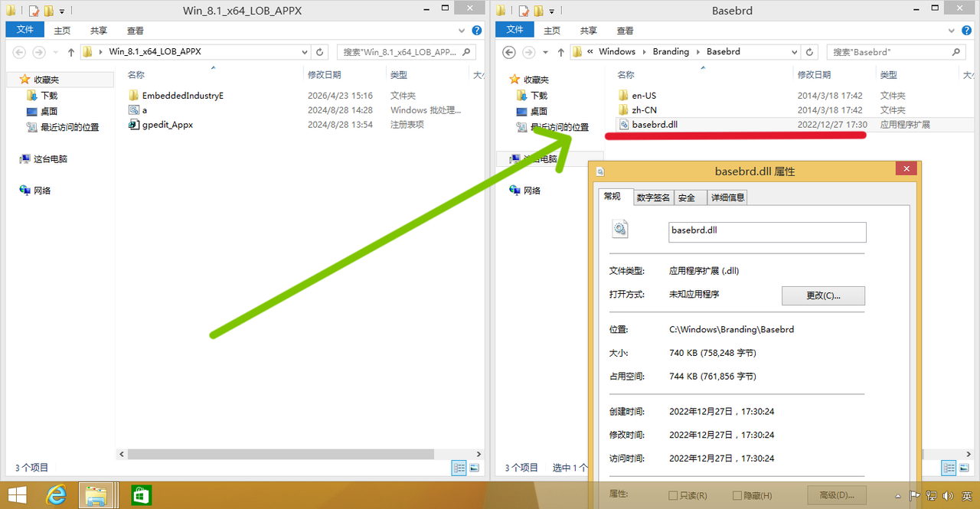Go back in the Basebrd window
Screen dimensions: 980x509
pyautogui.click(x=510, y=52)
